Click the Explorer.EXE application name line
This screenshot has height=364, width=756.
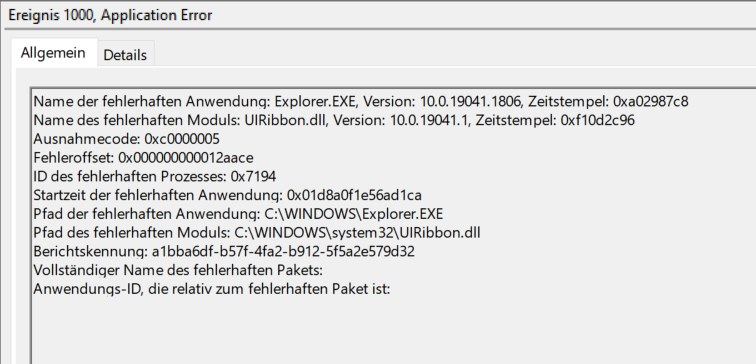[361, 102]
